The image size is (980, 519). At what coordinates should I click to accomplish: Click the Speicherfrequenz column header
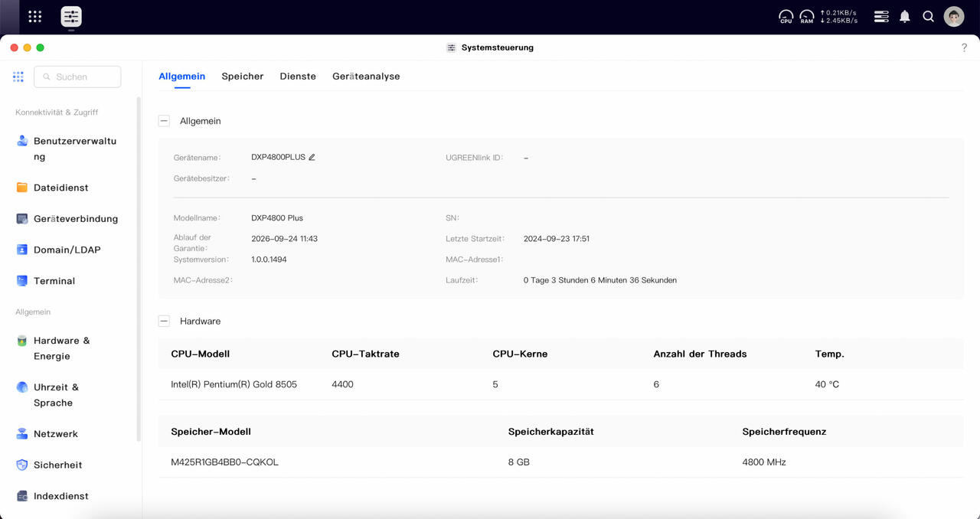(784, 432)
